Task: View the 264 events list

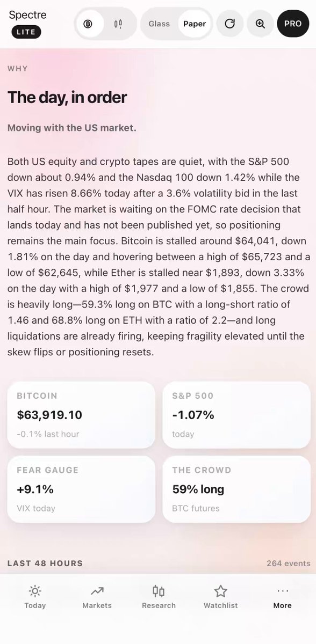Action: (289, 563)
